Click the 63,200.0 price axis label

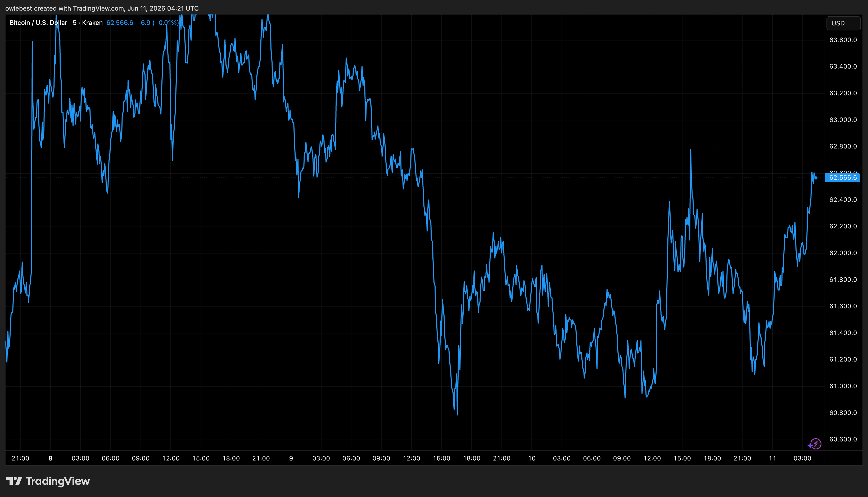tap(843, 93)
